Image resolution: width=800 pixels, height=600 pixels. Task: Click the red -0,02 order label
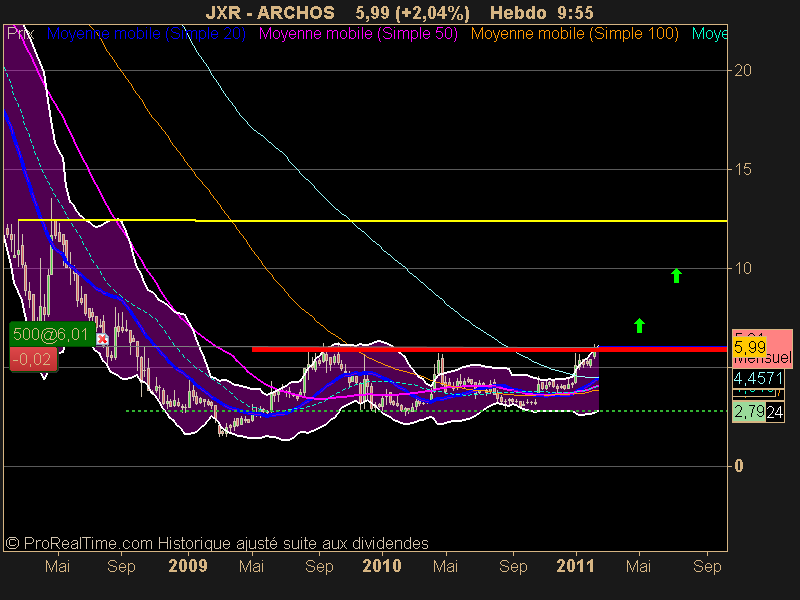pyautogui.click(x=34, y=359)
